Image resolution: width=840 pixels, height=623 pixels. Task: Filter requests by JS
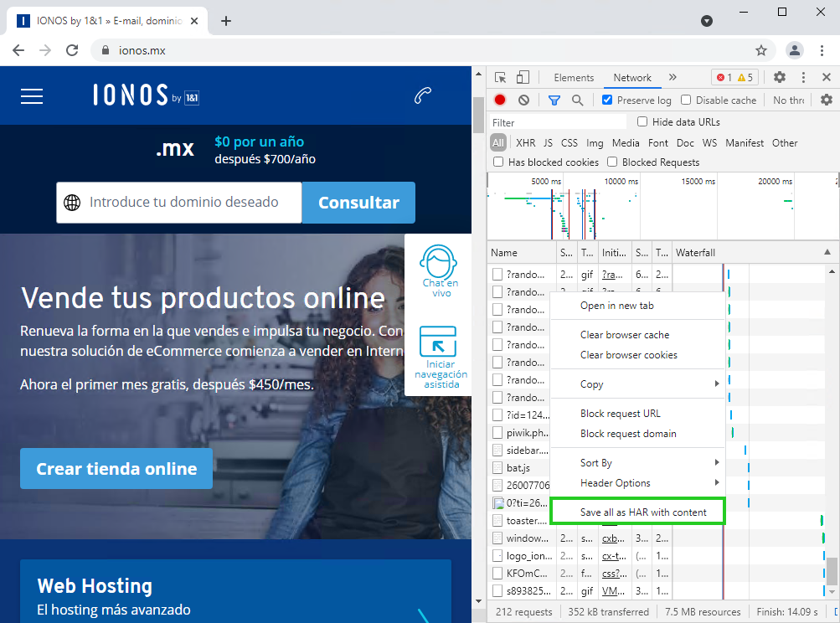[x=548, y=143]
